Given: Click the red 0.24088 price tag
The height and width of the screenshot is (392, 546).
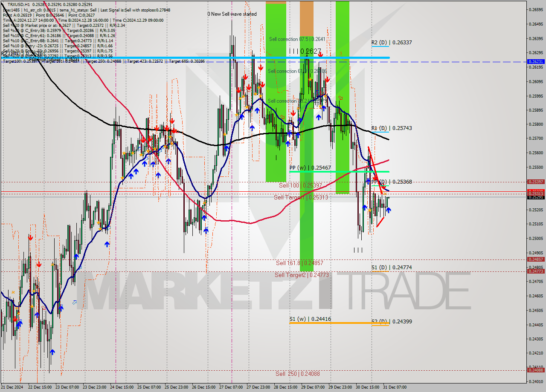Looking at the screenshot, I should coord(536,370).
